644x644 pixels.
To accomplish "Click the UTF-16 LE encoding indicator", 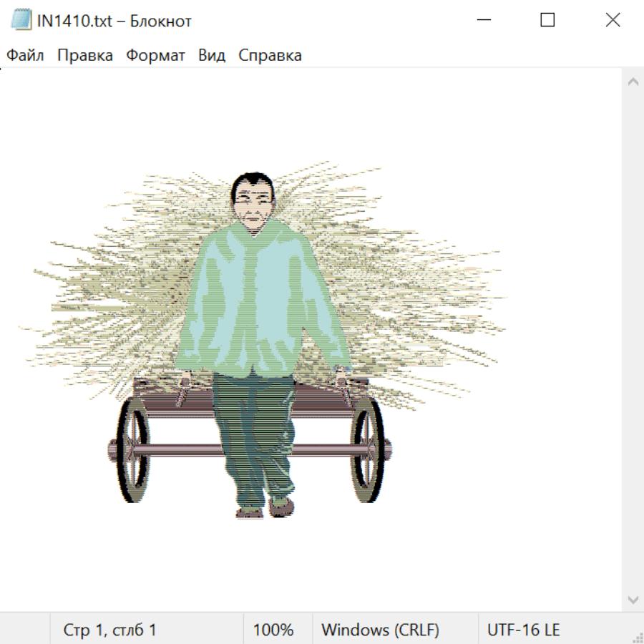I will coord(523,630).
